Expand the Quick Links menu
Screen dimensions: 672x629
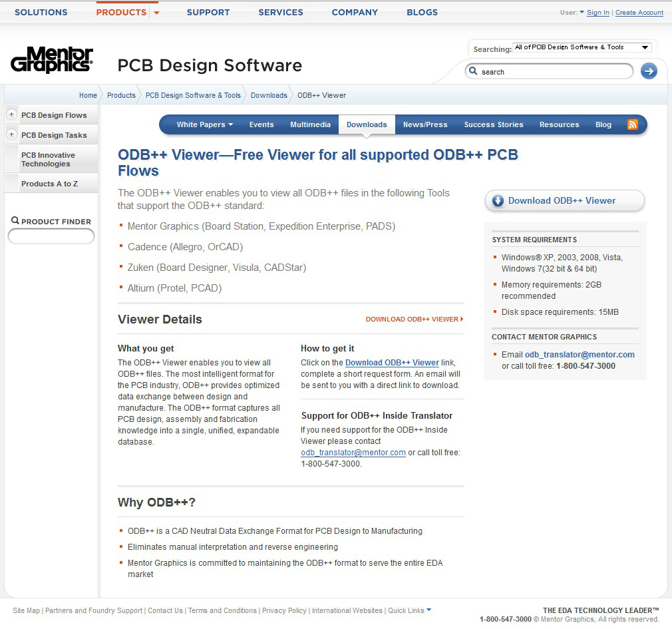point(409,610)
